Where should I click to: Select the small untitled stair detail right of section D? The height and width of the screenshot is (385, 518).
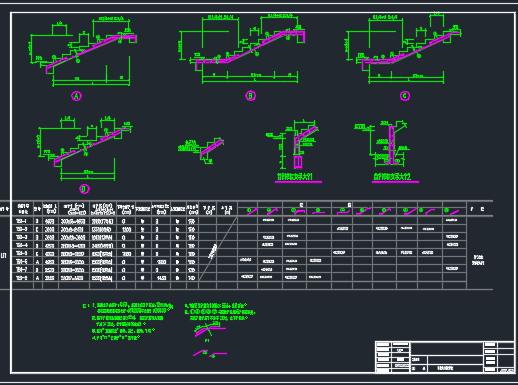pos(201,151)
